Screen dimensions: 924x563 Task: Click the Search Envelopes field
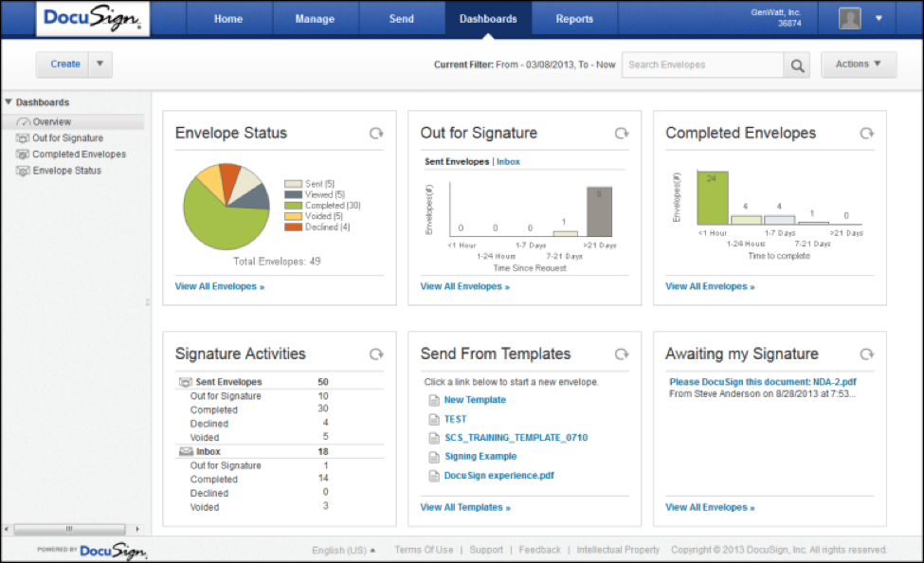pyautogui.click(x=702, y=64)
